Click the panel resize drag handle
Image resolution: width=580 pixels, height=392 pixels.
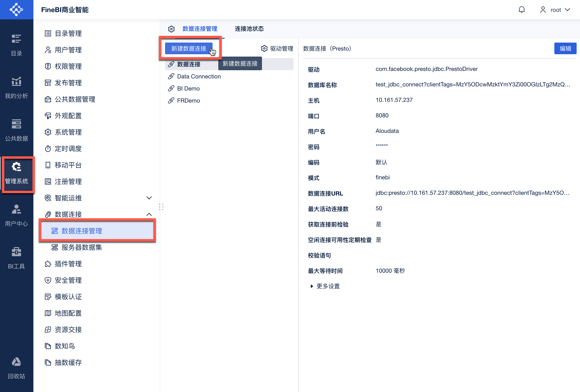click(161, 207)
